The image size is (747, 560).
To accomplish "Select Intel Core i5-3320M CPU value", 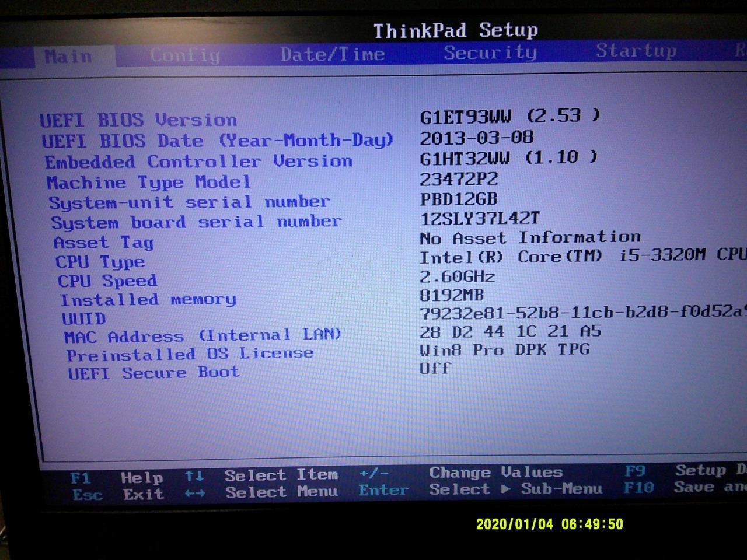I will pyautogui.click(x=583, y=256).
